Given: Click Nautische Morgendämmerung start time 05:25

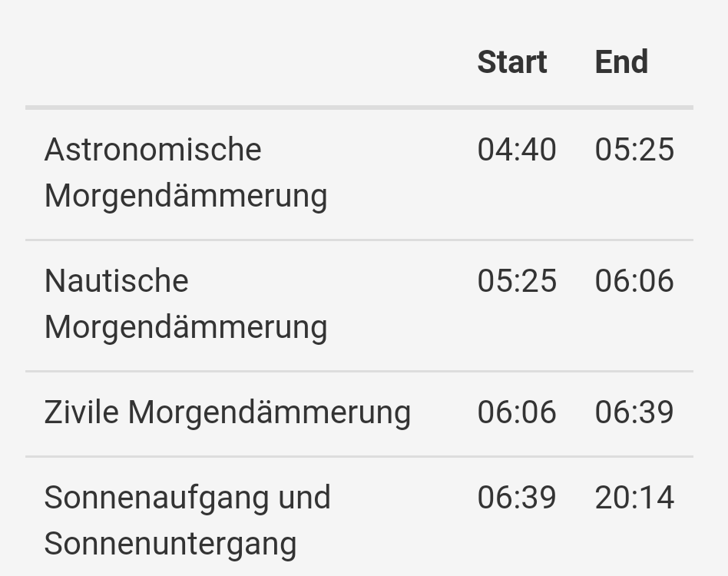Looking at the screenshot, I should 516,280.
